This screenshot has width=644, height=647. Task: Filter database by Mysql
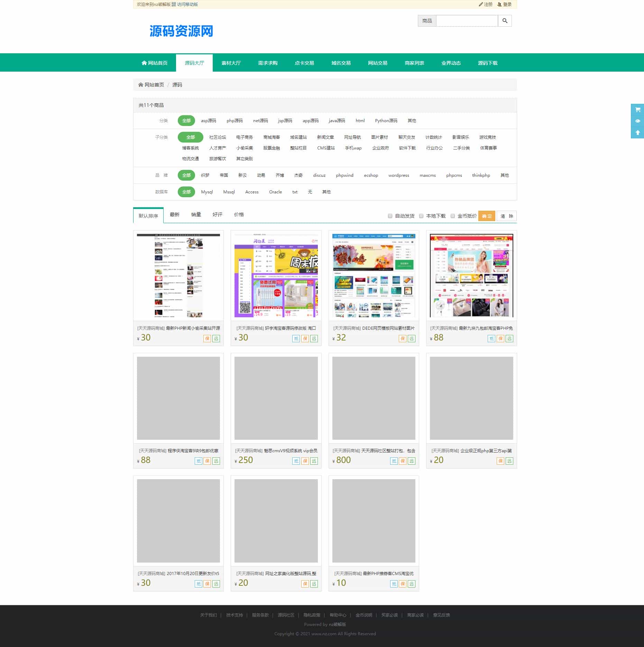click(x=207, y=192)
